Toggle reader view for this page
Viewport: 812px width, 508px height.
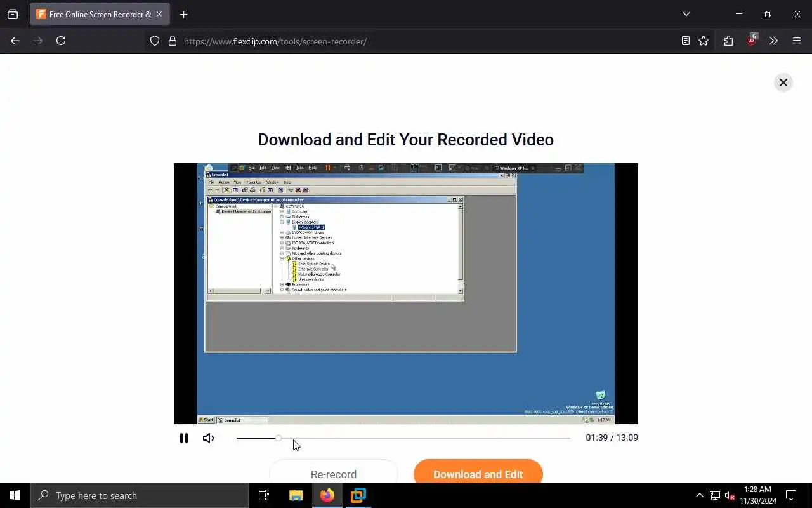coord(686,41)
